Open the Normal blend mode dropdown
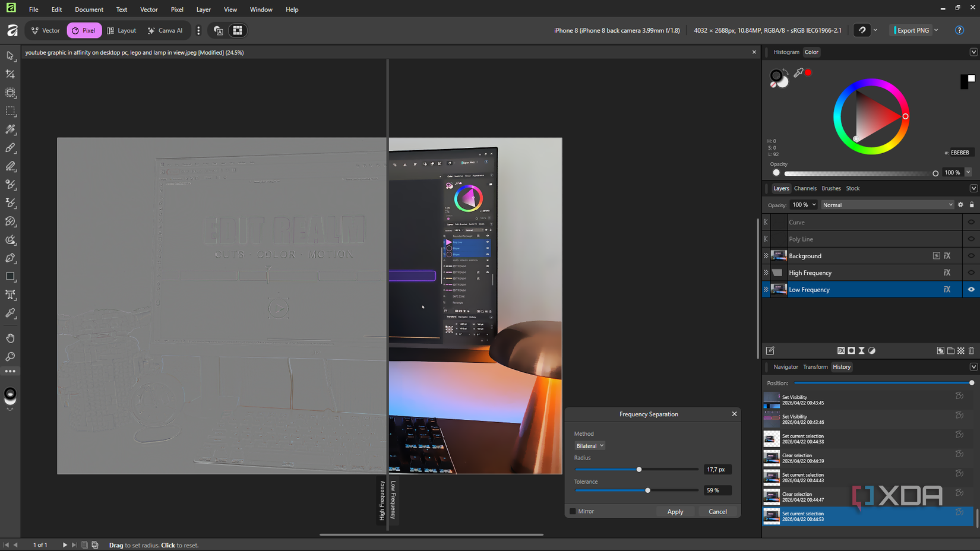Viewport: 980px width, 551px height. pos(887,205)
